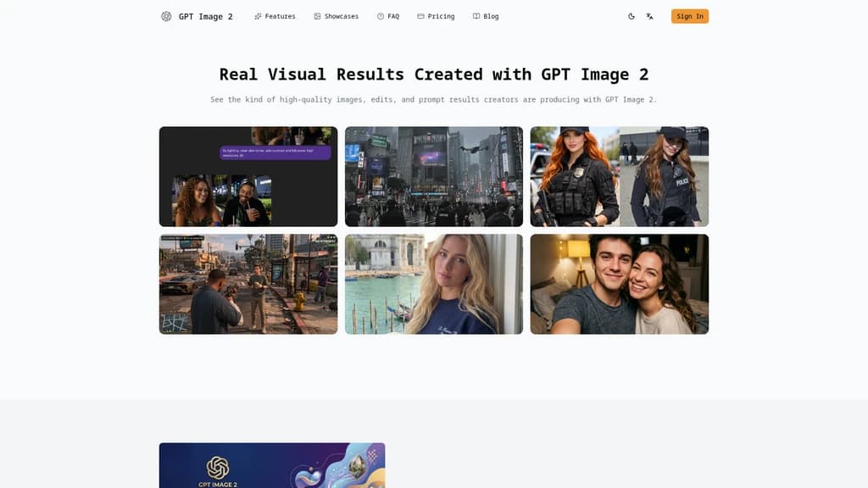868x488 pixels.
Task: Toggle dark mode with the moon icon
Action: (631, 17)
